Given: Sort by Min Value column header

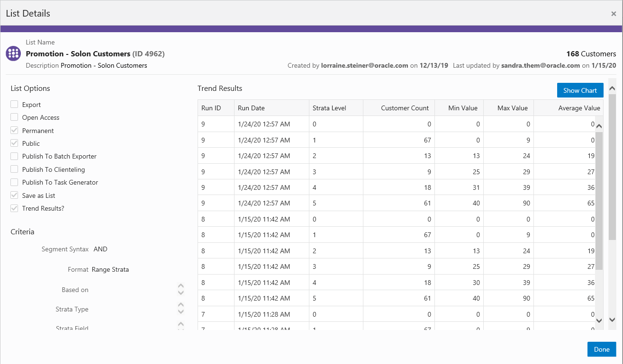Looking at the screenshot, I should [x=459, y=108].
